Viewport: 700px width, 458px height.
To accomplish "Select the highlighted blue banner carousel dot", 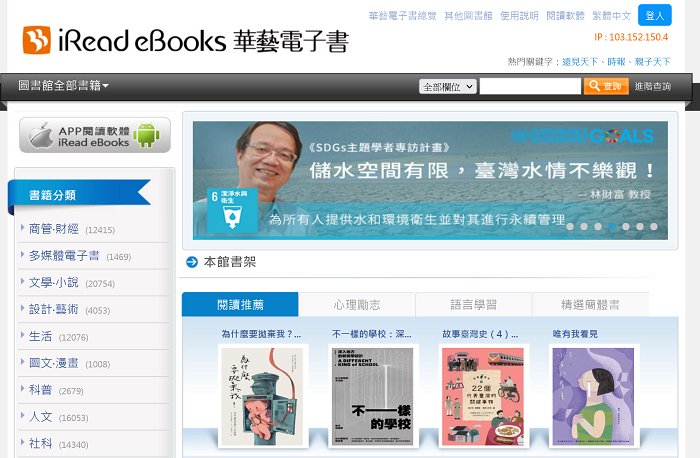I will tap(612, 227).
